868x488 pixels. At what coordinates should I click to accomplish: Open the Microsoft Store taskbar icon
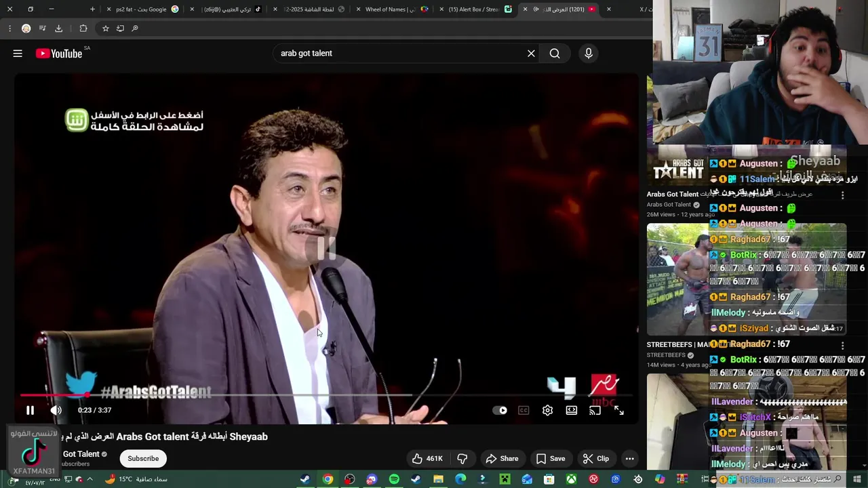coord(549,479)
